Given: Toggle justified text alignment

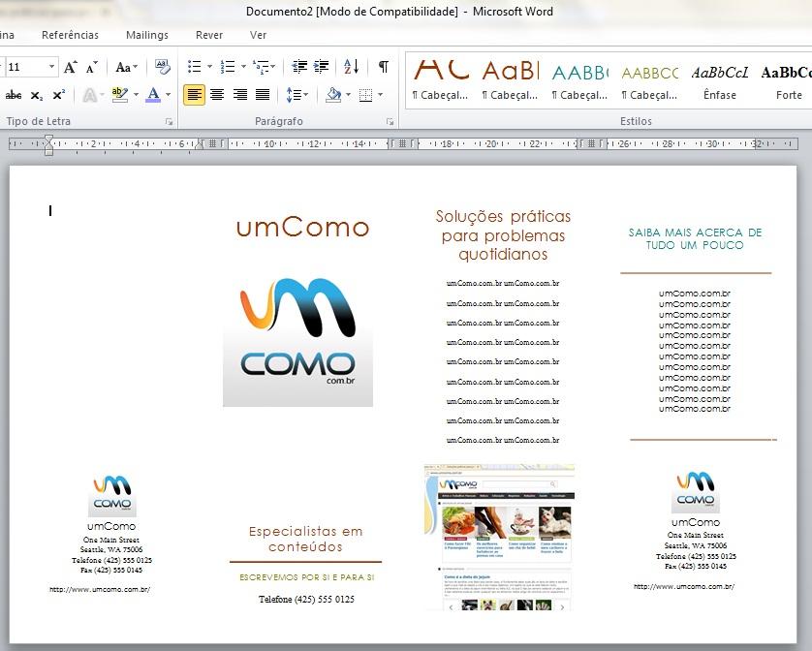Looking at the screenshot, I should (263, 95).
